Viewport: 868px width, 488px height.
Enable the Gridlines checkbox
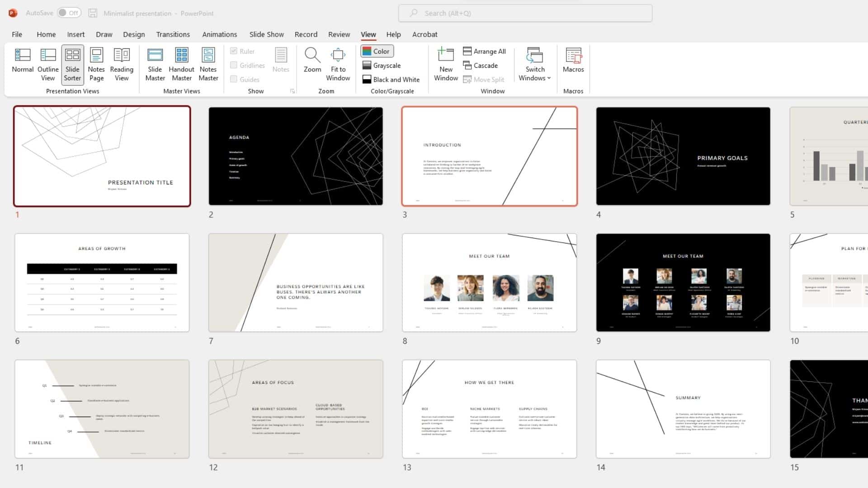(233, 65)
